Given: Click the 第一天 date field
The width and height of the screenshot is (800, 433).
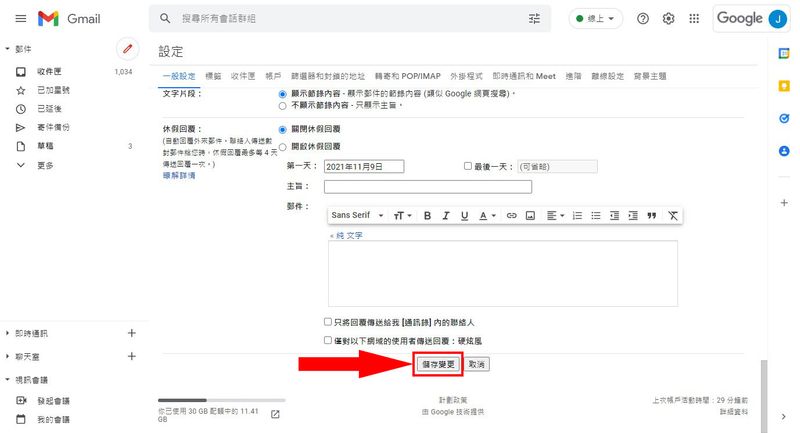Looking at the screenshot, I should tap(364, 166).
